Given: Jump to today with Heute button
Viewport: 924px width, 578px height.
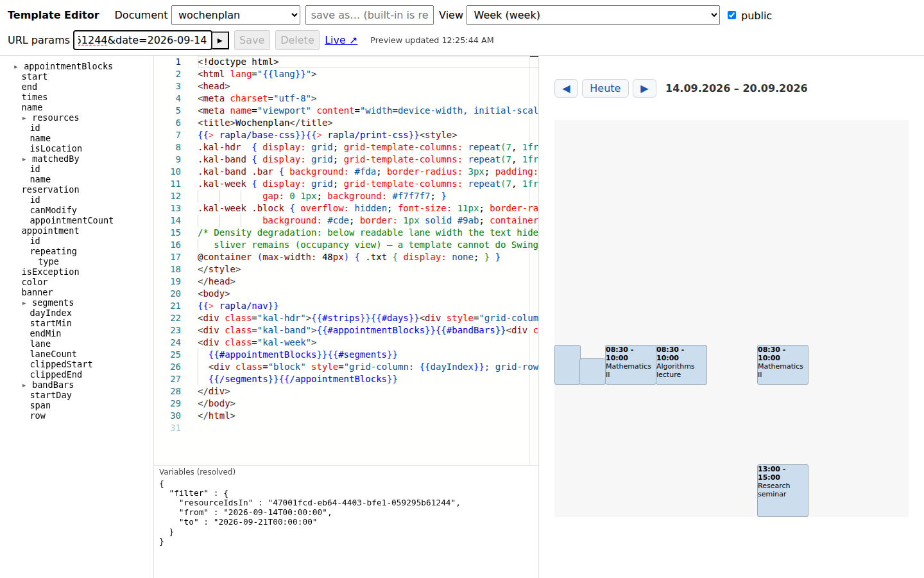Looking at the screenshot, I should click(605, 89).
